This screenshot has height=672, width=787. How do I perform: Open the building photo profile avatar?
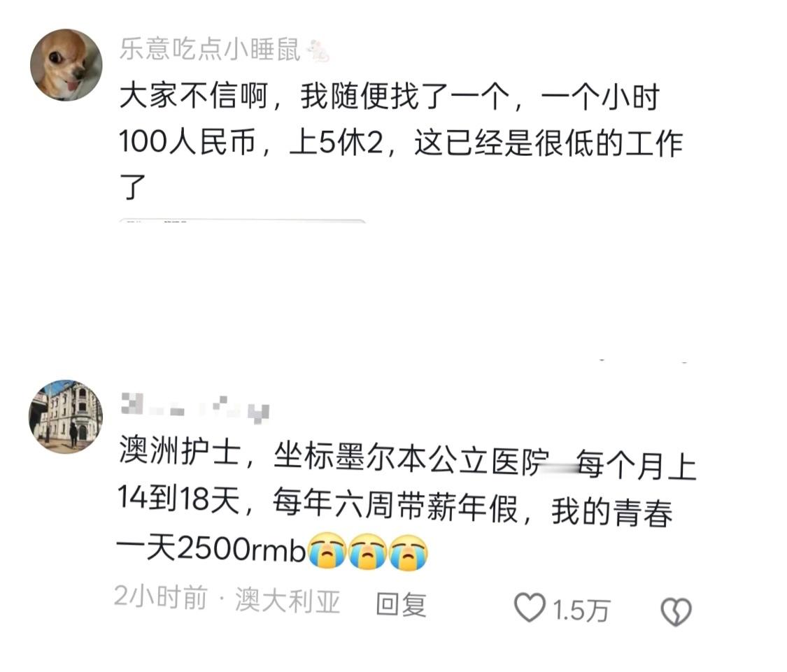click(x=66, y=417)
